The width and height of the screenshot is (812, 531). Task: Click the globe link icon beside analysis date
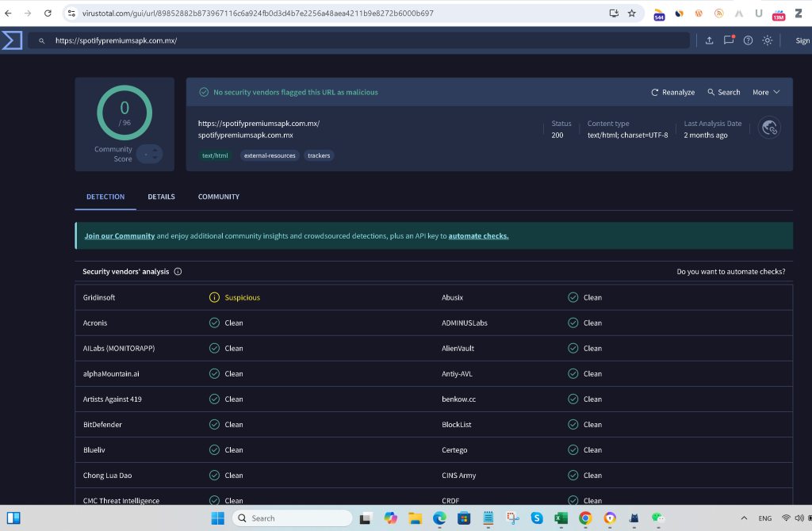click(x=769, y=128)
